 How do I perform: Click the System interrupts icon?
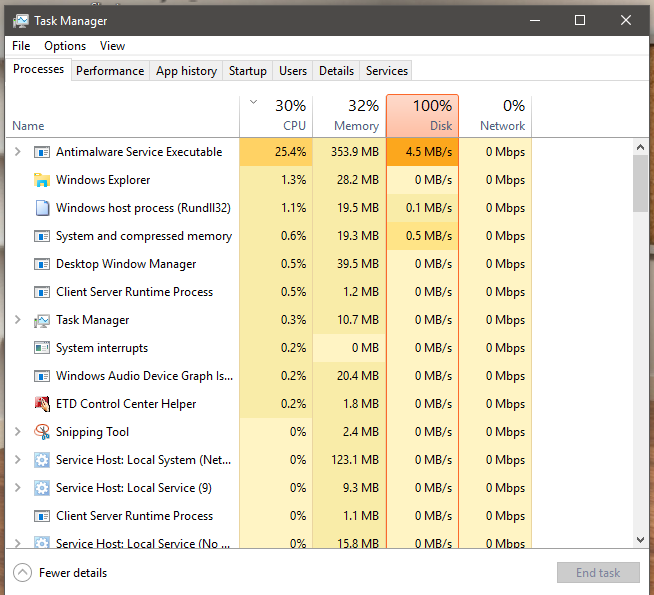click(42, 348)
